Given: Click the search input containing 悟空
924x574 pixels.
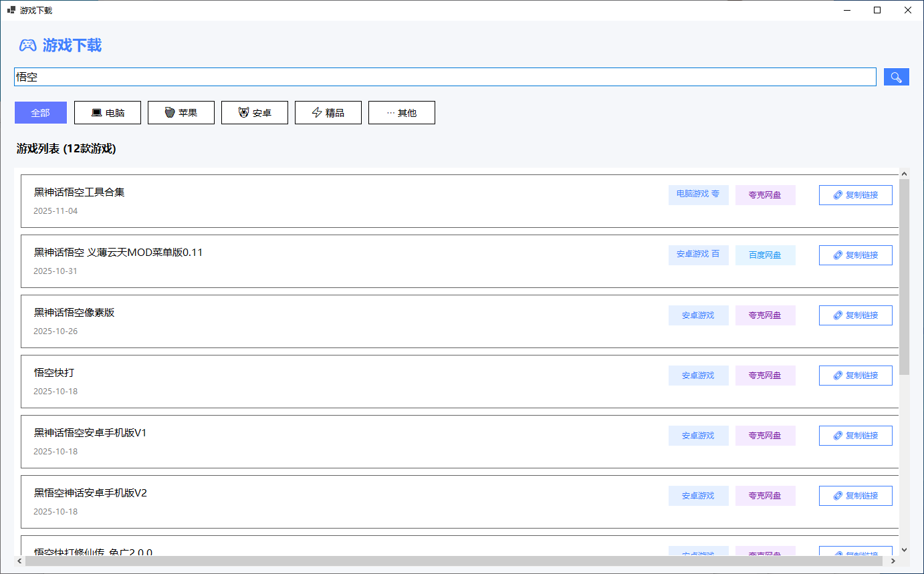Looking at the screenshot, I should coord(445,77).
